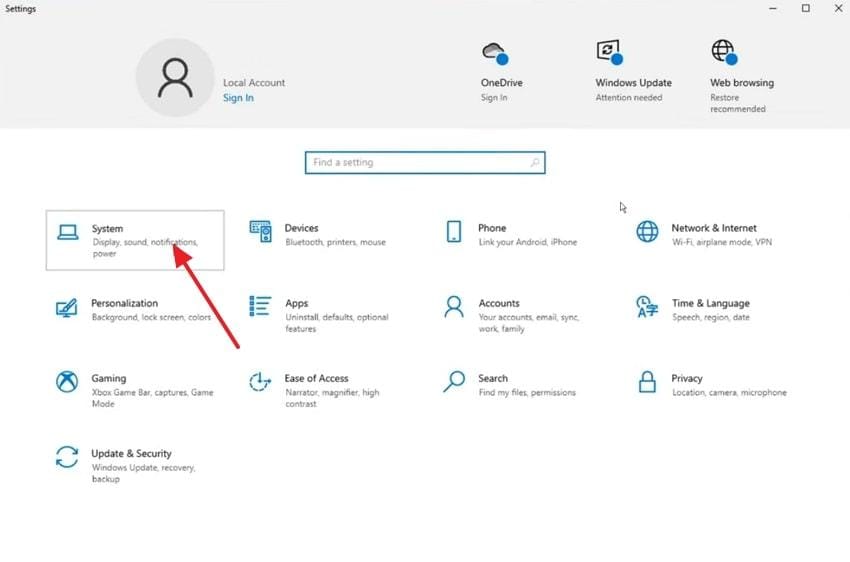
Task: Open the System laptop icon
Action: pyautogui.click(x=68, y=232)
